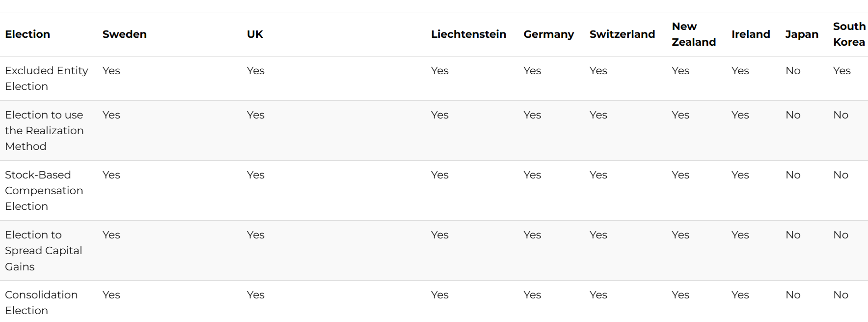The height and width of the screenshot is (322, 868).
Task: Click the South Korea column header
Action: (x=849, y=34)
